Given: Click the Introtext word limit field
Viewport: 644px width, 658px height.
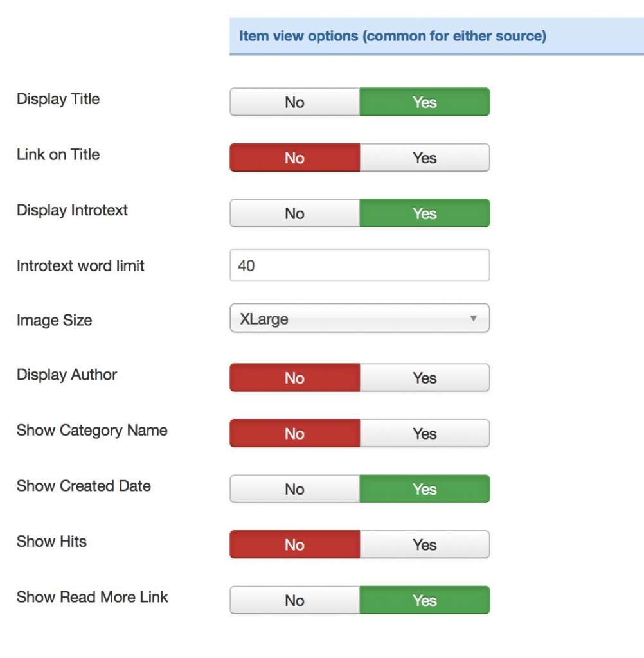Looking at the screenshot, I should pyautogui.click(x=359, y=265).
